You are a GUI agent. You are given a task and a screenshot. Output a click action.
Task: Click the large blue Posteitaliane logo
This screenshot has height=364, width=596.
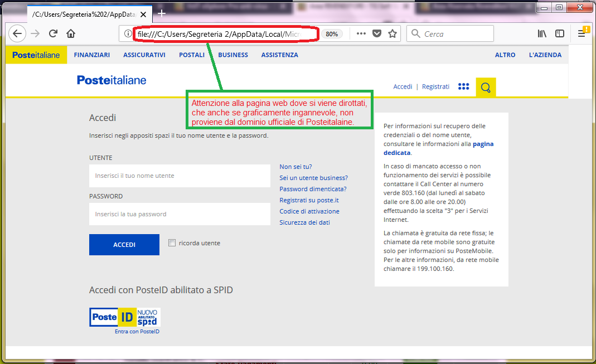tap(112, 80)
